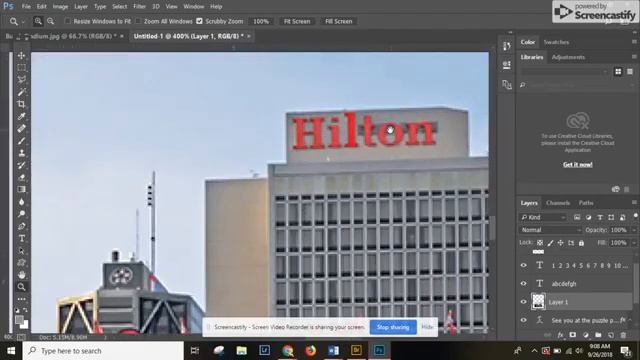The image size is (640, 360).
Task: Click the Fit Screen button
Action: pos(297,21)
